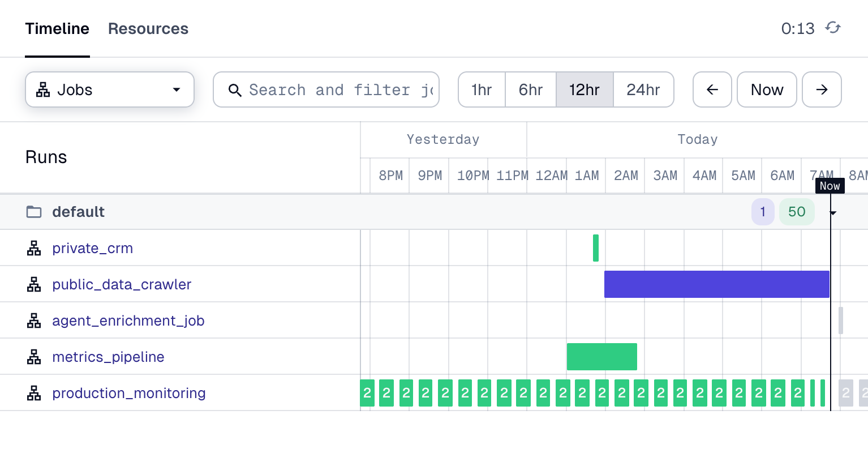Jump to the current time with Now button
The width and height of the screenshot is (868, 453).
click(767, 89)
